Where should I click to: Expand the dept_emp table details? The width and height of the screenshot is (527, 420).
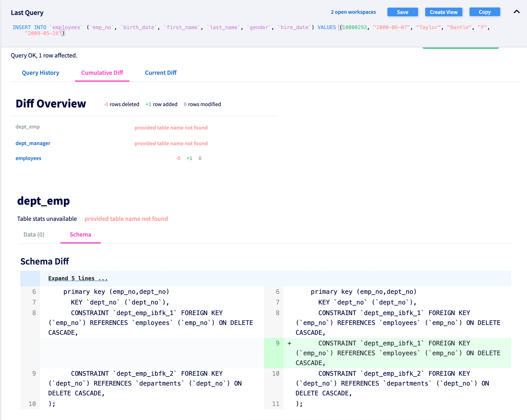coord(43,201)
